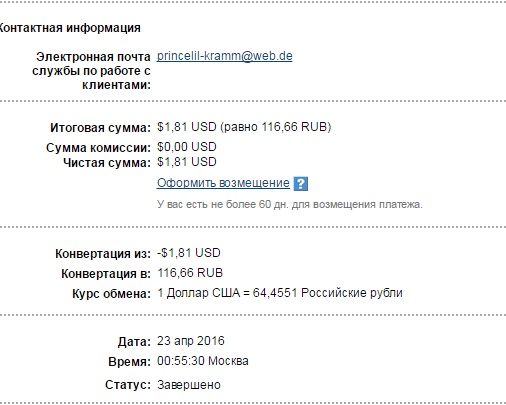Screen dimensions: 506x405
Task: Click the Сумма комиссии label
Action: 98,148
